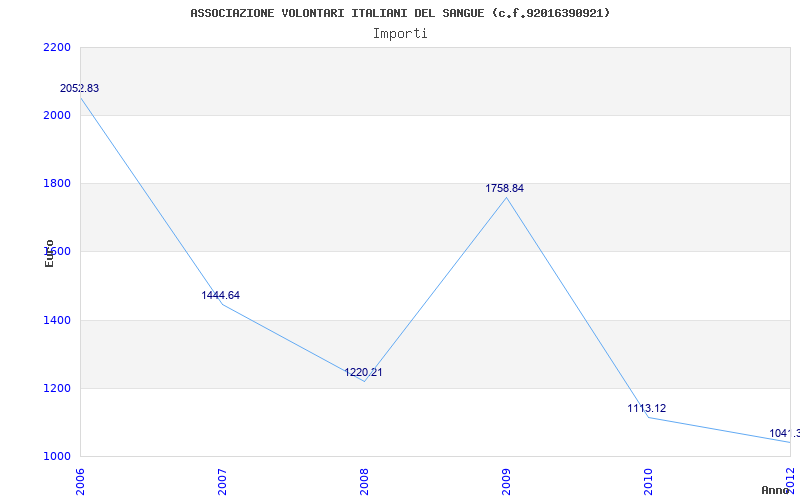Click the 1041 data label at 2012
Viewport: 800px width, 500px height.
coord(784,434)
